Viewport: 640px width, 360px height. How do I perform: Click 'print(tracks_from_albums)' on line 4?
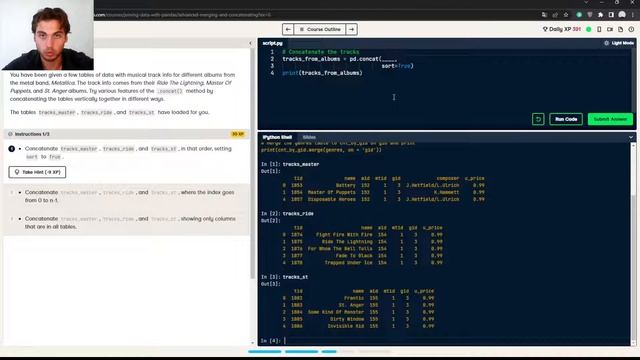(322, 73)
